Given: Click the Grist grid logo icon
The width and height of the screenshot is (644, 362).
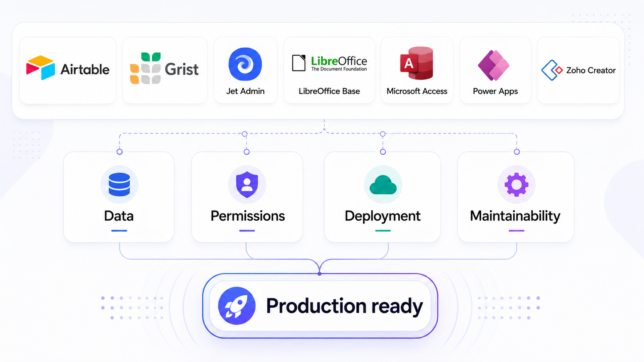Looking at the screenshot, I should click(145, 68).
